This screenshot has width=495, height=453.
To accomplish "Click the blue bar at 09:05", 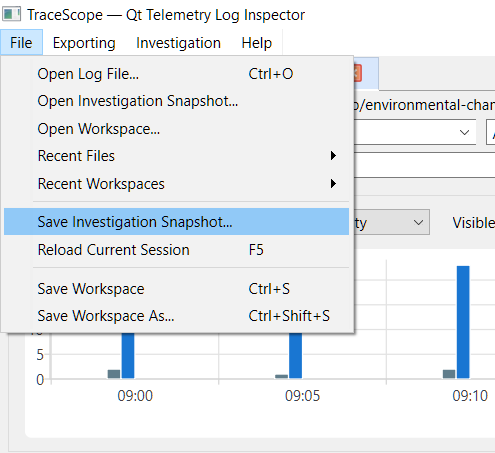I will pos(295,355).
